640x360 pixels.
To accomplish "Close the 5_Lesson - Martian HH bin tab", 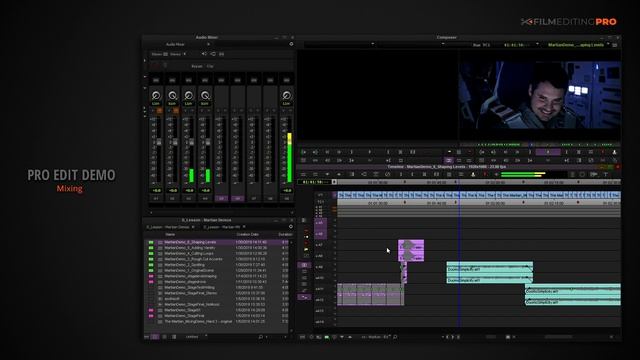I will 244,227.
